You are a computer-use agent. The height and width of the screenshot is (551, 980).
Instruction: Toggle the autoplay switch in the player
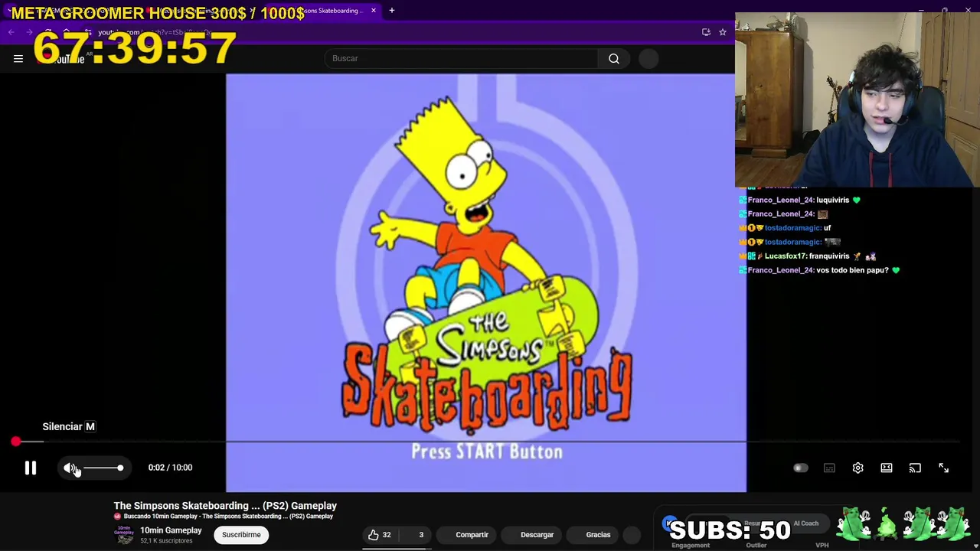(x=800, y=468)
